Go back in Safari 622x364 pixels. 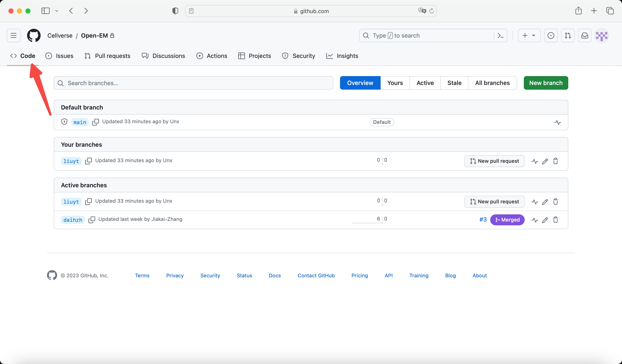tap(71, 11)
